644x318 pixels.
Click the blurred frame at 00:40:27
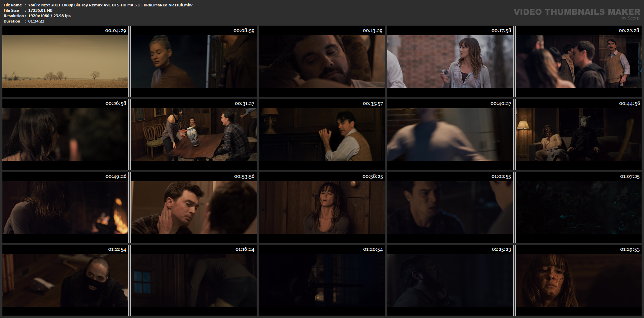tap(450, 134)
